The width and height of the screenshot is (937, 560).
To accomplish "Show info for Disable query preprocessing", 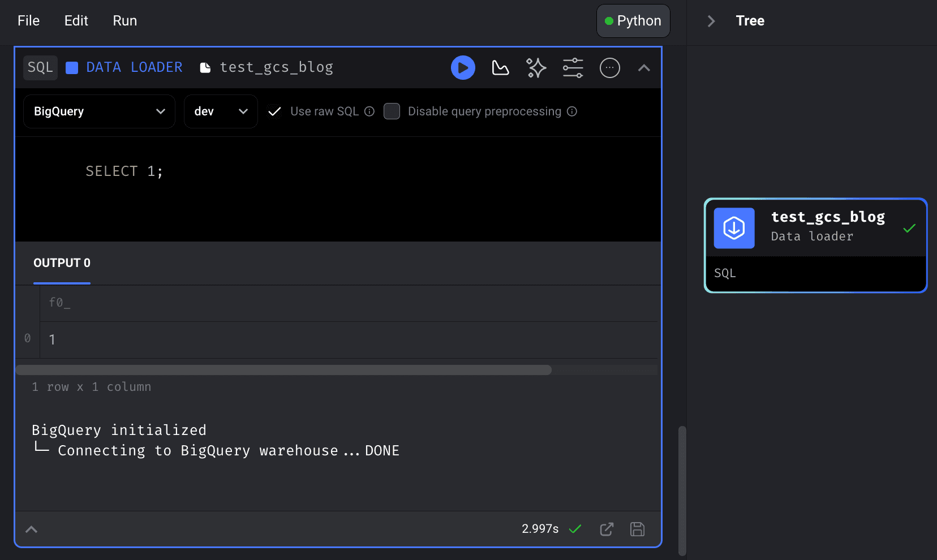I will pyautogui.click(x=572, y=111).
